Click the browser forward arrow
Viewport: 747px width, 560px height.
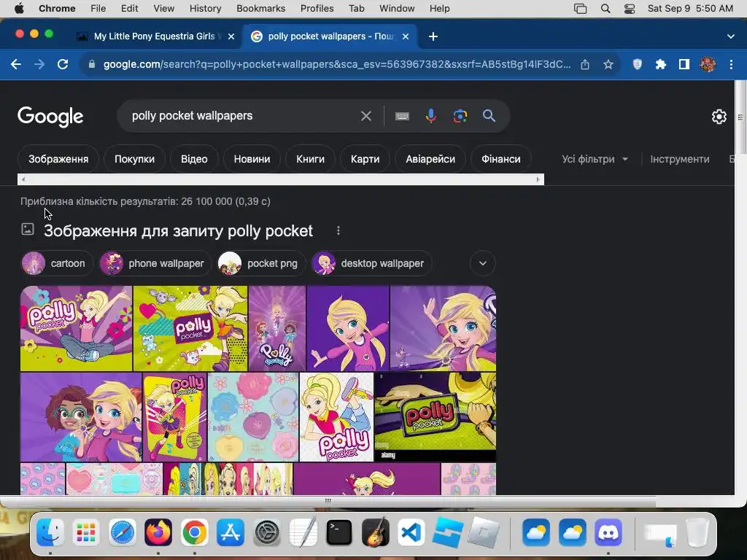click(x=39, y=64)
